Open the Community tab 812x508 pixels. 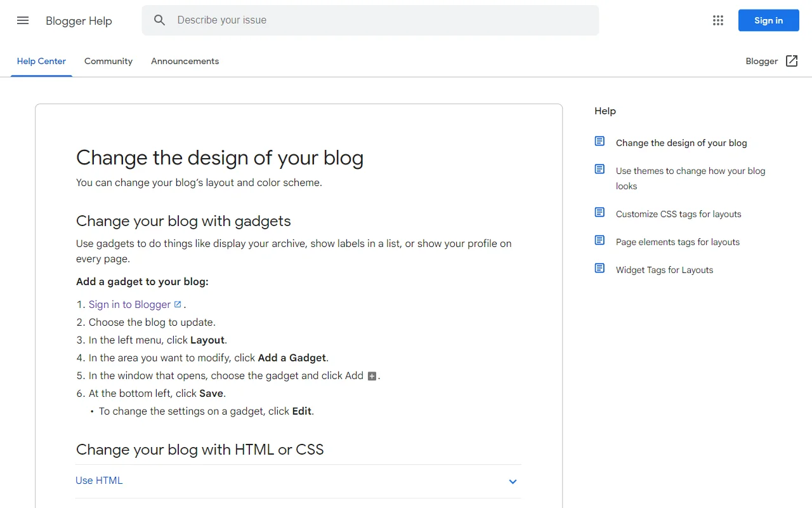coord(108,62)
